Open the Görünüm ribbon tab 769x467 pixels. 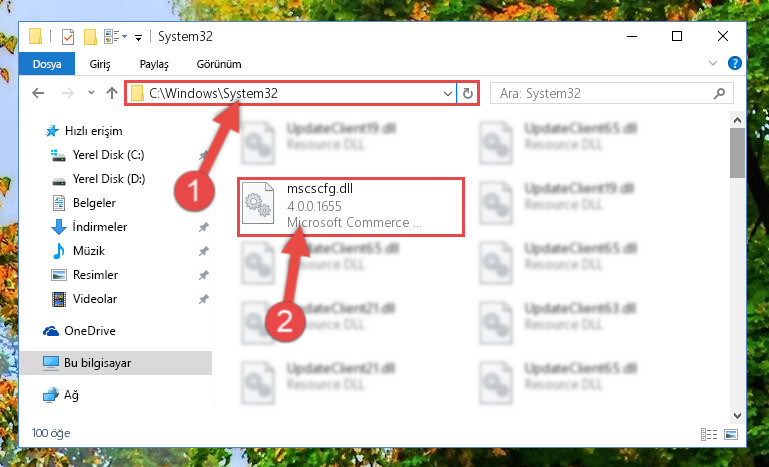(x=219, y=64)
